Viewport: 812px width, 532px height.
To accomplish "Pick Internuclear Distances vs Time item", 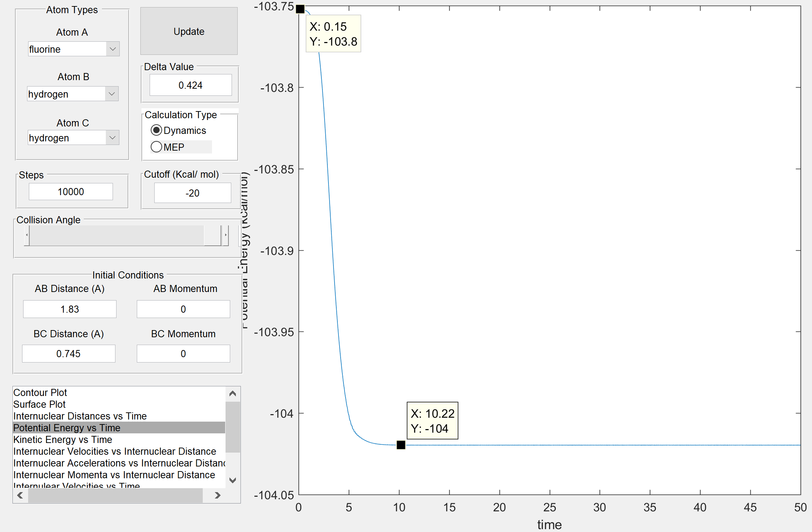I will [80, 416].
